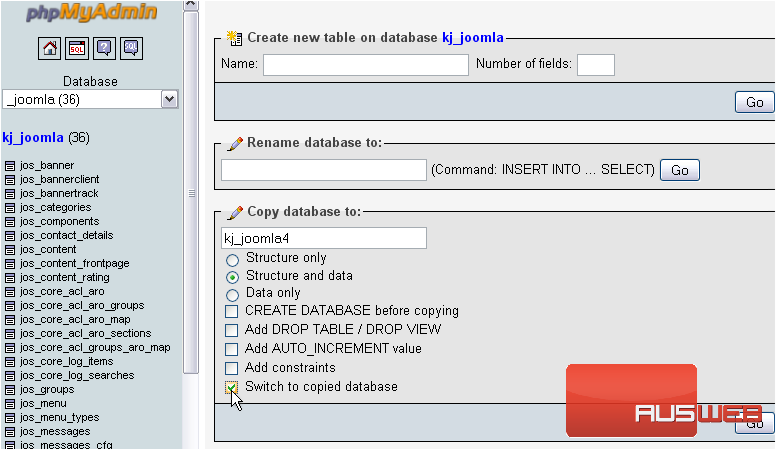Image resolution: width=776 pixels, height=450 pixels.
Task: Click browse icon beside jos_categories table
Action: pyautogui.click(x=10, y=208)
